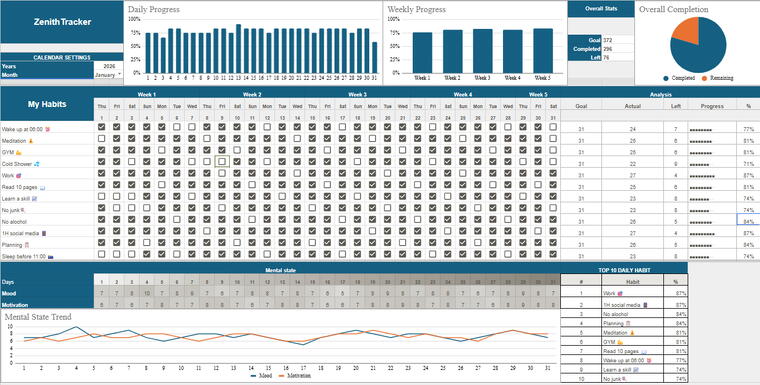Click the Week 3 bar in Weekly Progress chart

(x=482, y=50)
